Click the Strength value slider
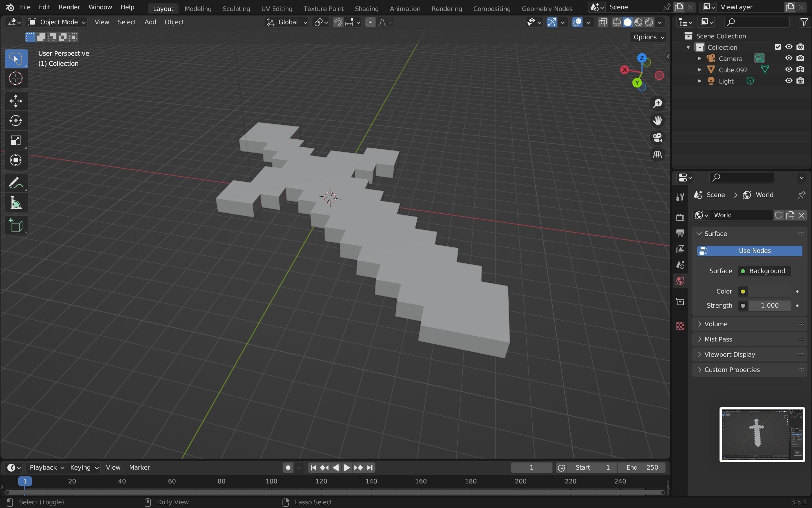The width and height of the screenshot is (812, 508). pyautogui.click(x=769, y=306)
